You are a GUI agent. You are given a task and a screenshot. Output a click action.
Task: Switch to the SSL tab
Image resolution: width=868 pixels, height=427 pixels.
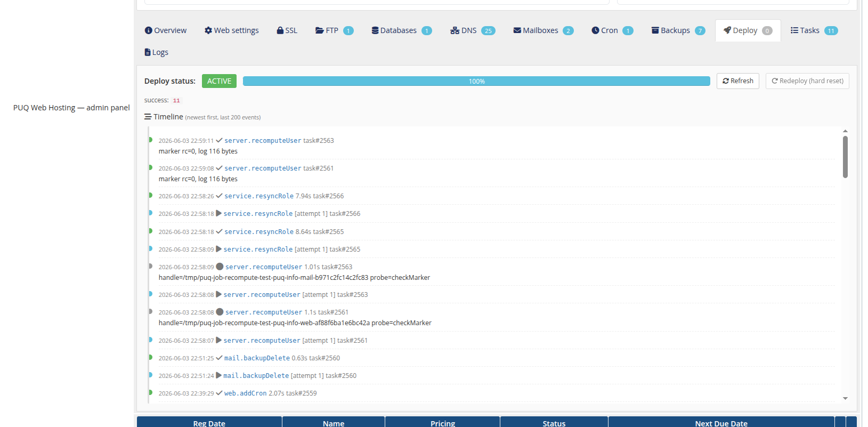coord(287,30)
